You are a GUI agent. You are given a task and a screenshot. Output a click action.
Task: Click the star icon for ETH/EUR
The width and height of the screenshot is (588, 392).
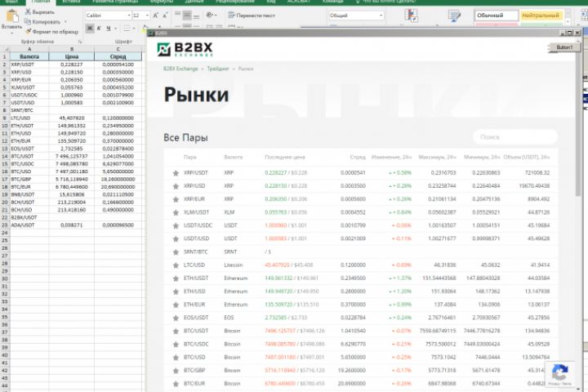pyautogui.click(x=176, y=305)
